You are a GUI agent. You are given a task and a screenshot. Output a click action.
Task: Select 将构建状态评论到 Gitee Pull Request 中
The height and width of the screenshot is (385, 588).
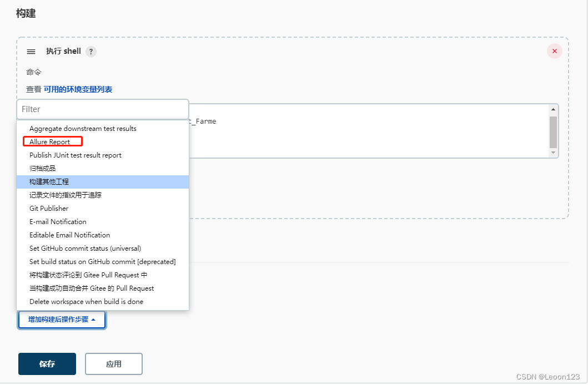point(102,275)
